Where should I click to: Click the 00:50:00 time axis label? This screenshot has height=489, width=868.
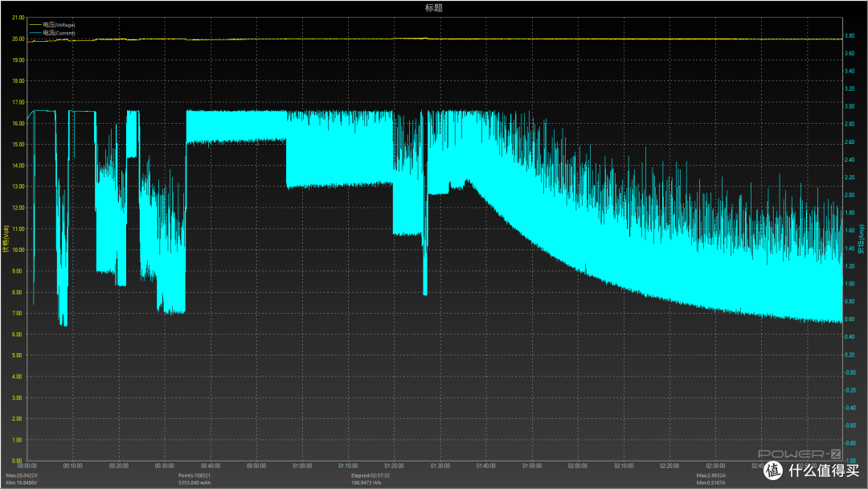256,466
